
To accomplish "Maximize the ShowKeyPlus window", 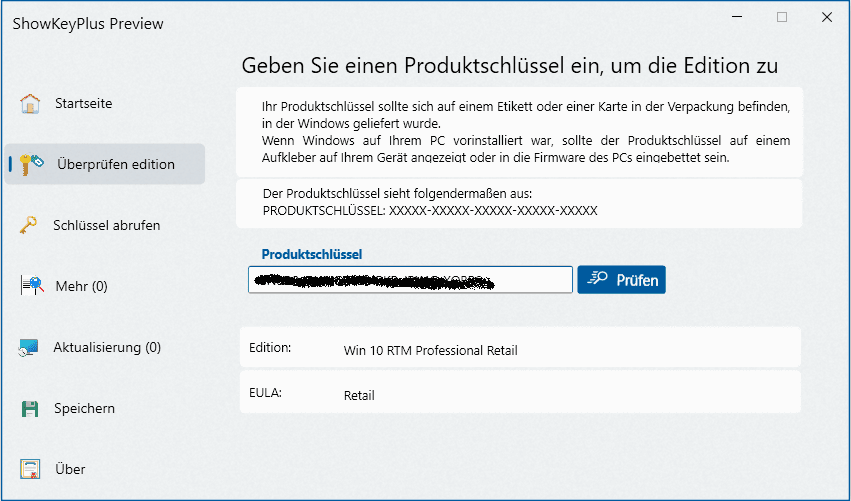I will (x=782, y=17).
